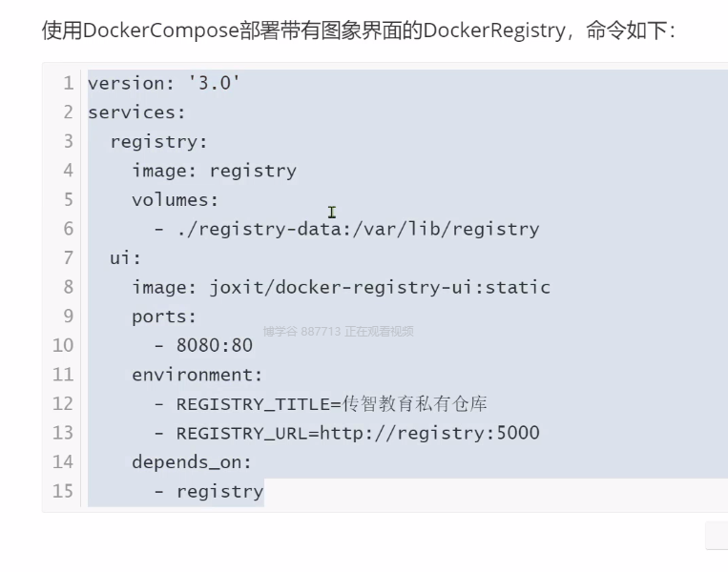The image size is (728, 572).
Task: Click line number 15 in the gutter
Action: click(63, 491)
